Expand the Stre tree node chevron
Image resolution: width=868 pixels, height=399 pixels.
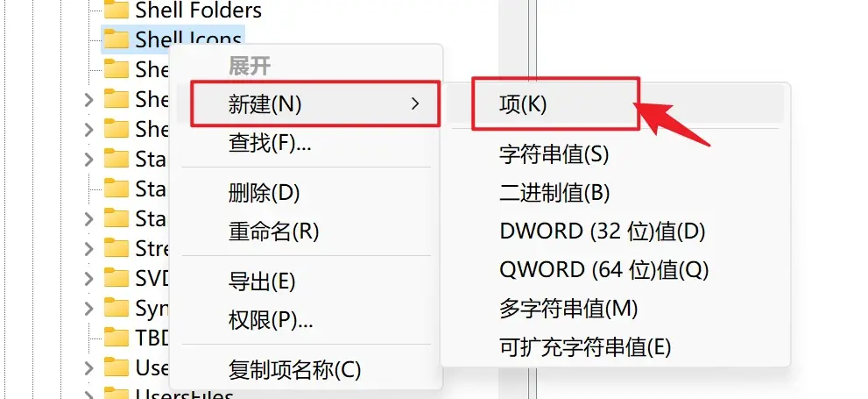[88, 247]
